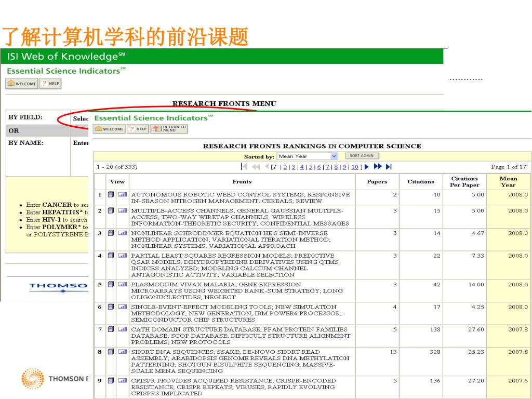Click the RETURN TO MENU button
532x399 pixels.
(x=169, y=129)
